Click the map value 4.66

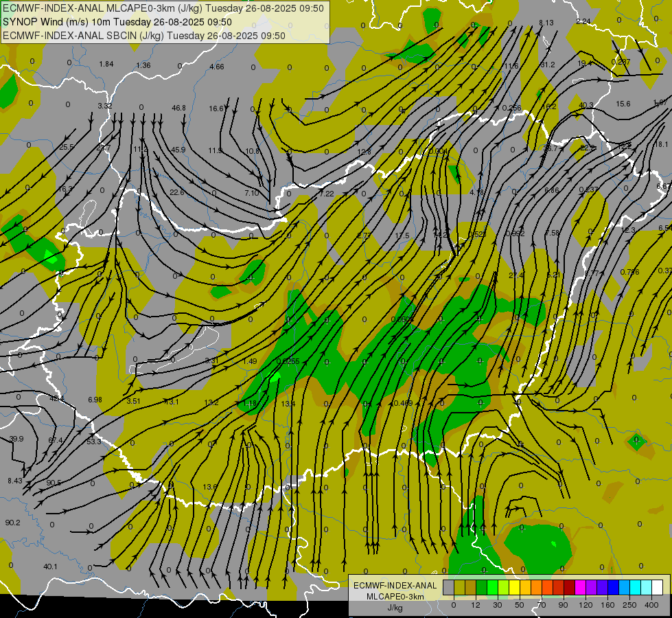(x=217, y=67)
